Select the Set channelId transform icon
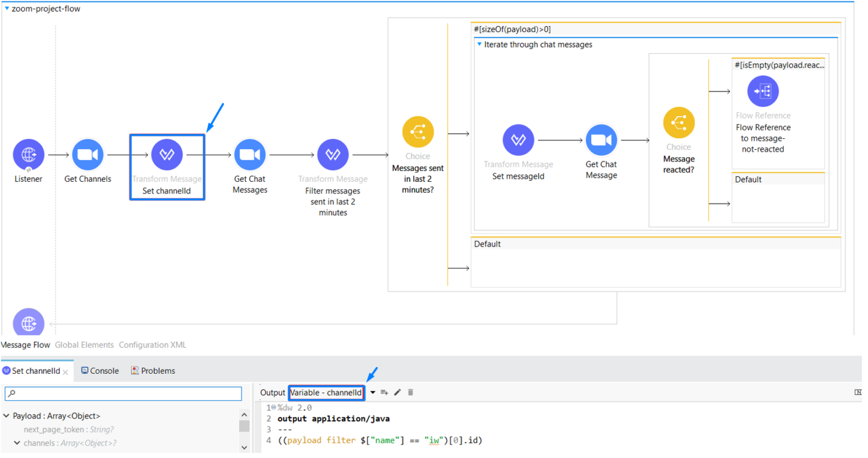The image size is (868, 458). point(167,154)
